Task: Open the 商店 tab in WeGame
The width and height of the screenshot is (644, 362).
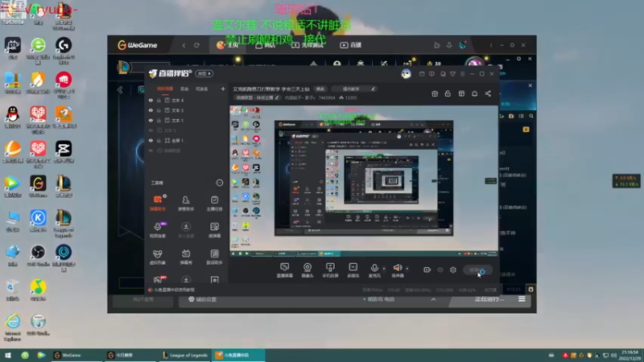Action: pos(266,45)
